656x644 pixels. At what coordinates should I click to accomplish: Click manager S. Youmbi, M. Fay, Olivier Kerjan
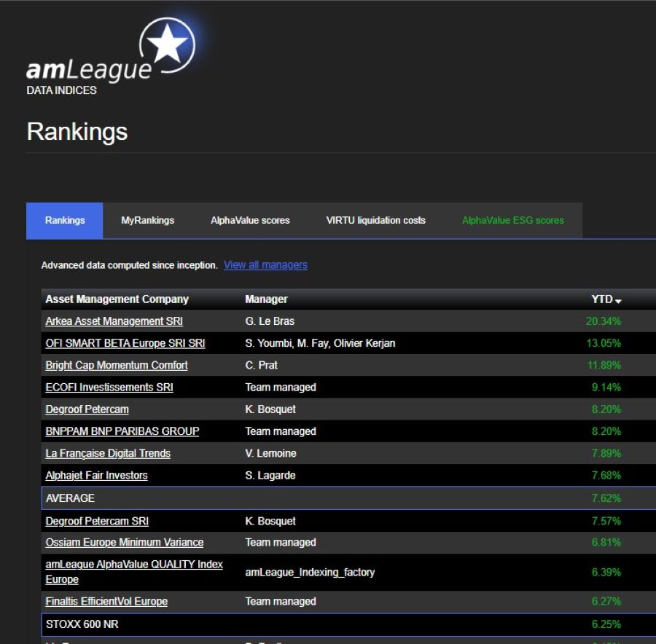pos(320,343)
